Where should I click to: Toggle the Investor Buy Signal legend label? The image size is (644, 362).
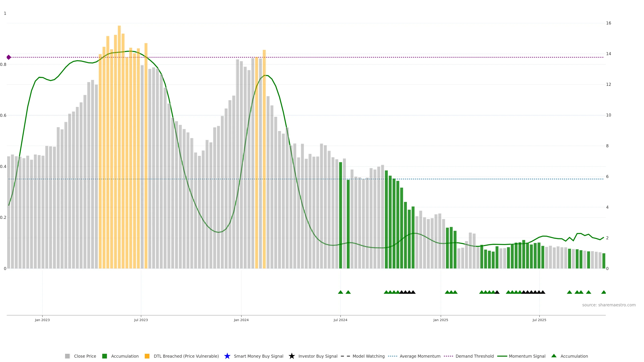(x=318, y=356)
